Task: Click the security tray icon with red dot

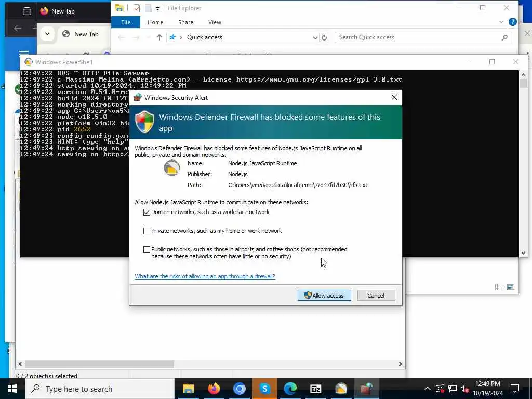Action: click(440, 389)
